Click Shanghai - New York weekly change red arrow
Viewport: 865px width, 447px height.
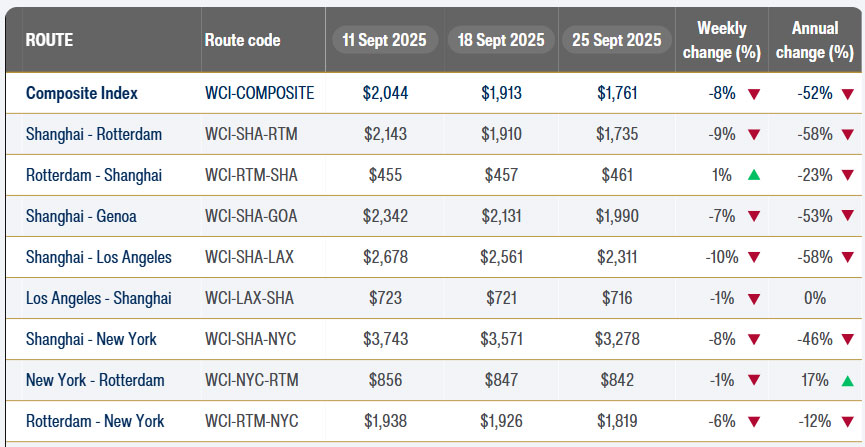[x=754, y=339]
